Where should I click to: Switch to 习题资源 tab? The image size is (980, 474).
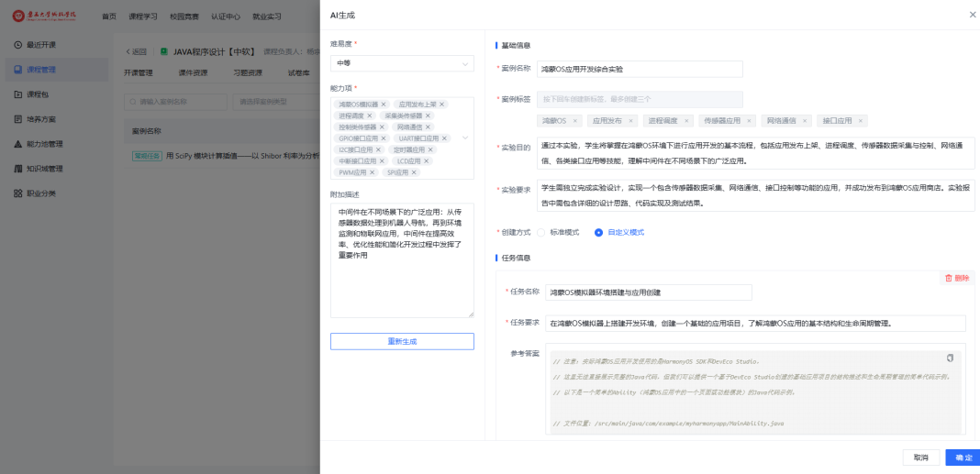click(248, 73)
